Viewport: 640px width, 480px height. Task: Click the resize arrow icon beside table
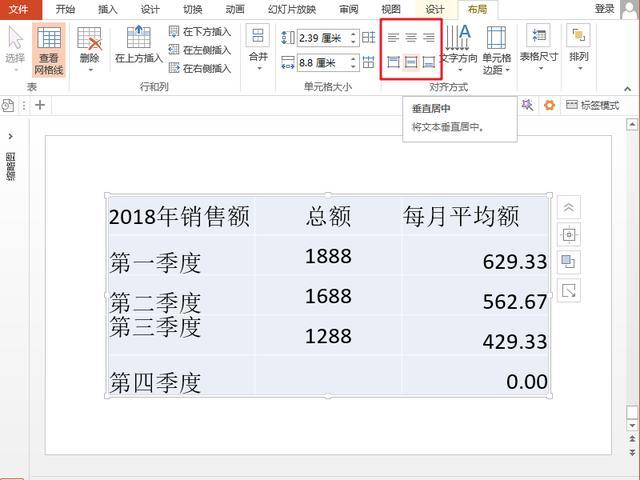569,291
